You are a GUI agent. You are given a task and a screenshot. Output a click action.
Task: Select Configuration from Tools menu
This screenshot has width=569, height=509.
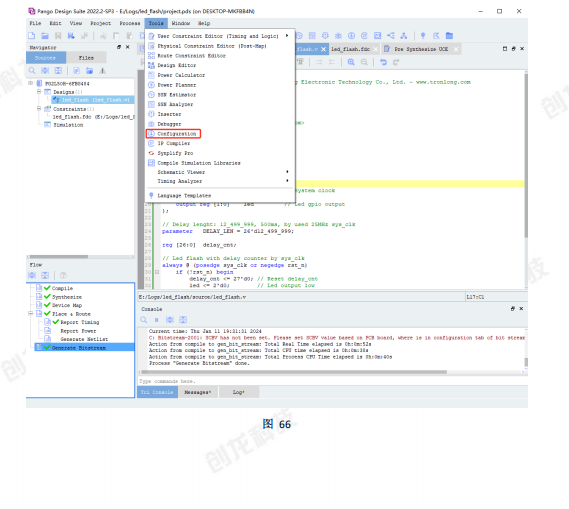(x=173, y=134)
